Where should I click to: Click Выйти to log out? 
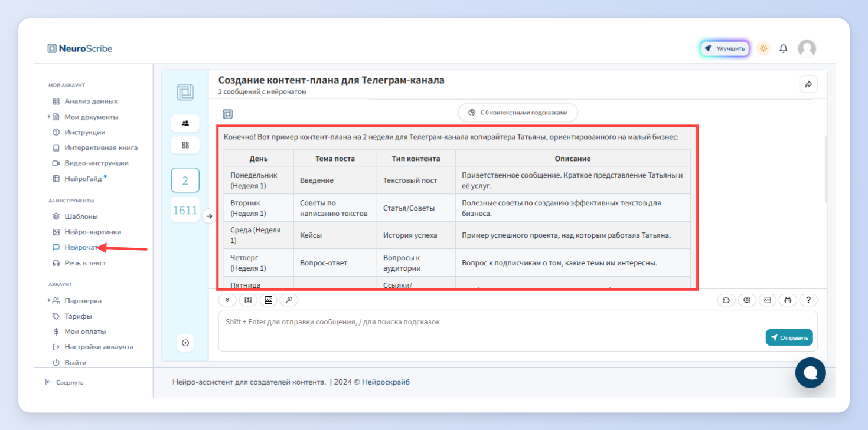coord(75,362)
